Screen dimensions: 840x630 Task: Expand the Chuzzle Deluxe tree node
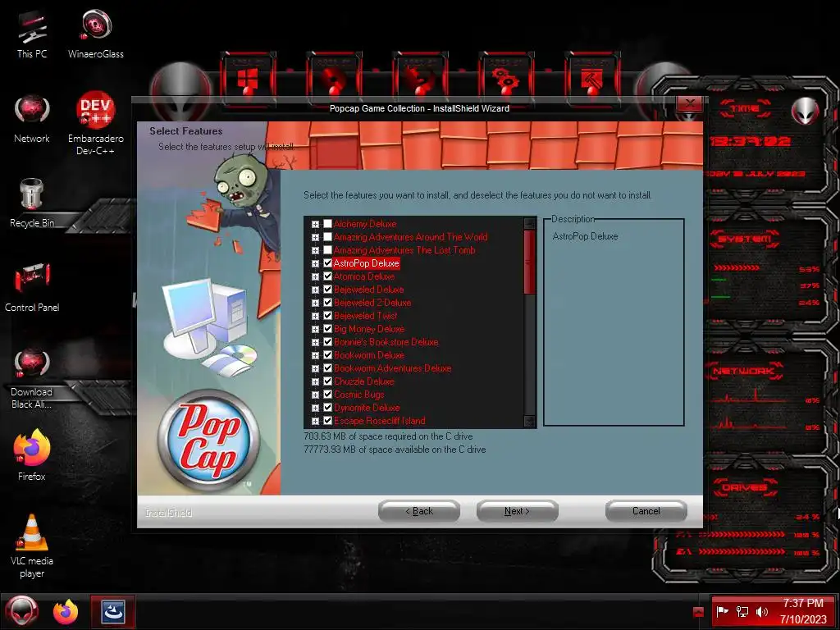pyautogui.click(x=315, y=382)
